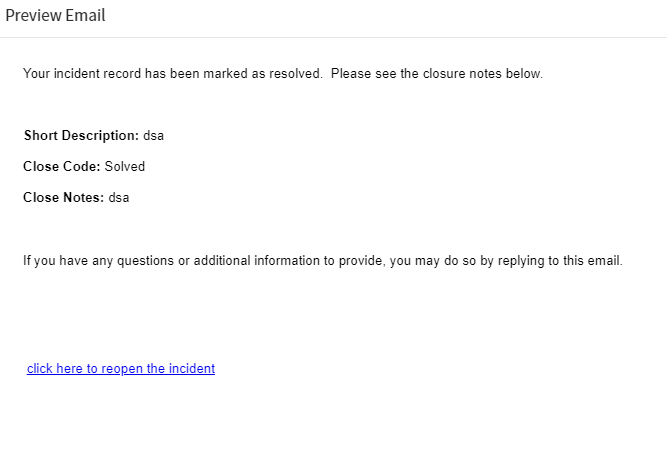Click the word 'Email' in the header
Image resolution: width=667 pixels, height=458 pixels.
[x=85, y=15]
